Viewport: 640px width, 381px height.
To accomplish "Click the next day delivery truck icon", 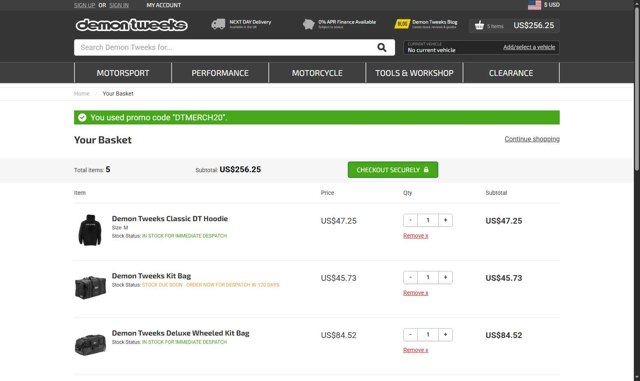I will pos(218,24).
